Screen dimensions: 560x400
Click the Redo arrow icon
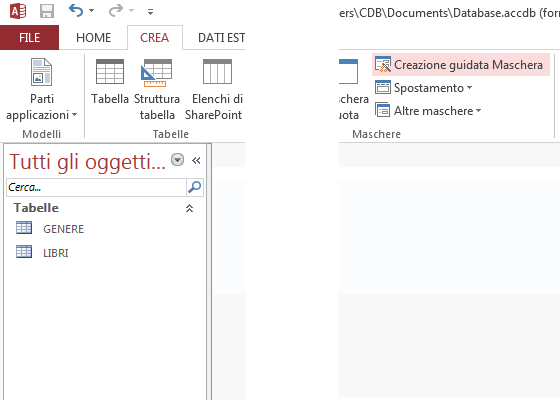(116, 11)
